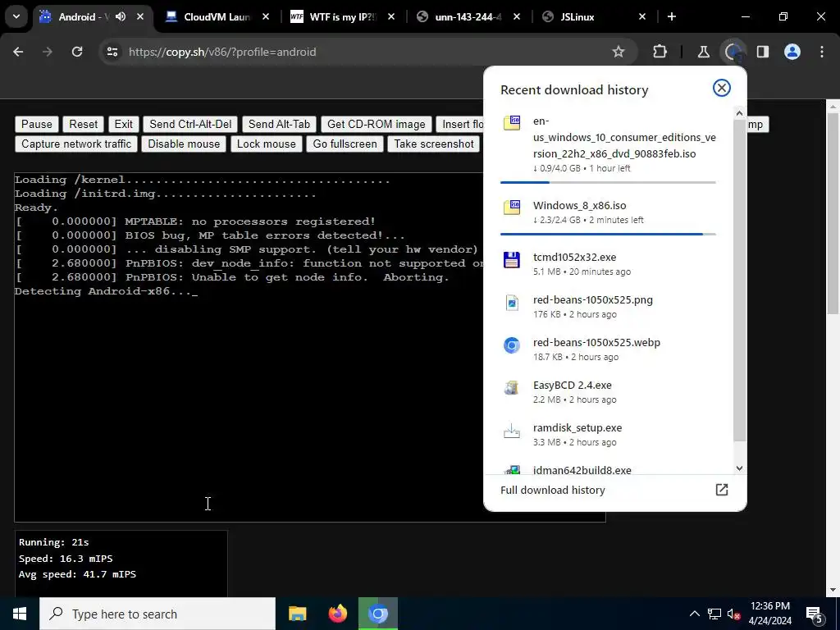Click the Windows 10 ISO download progress bar
Image resolution: width=840 pixels, height=630 pixels.
pyautogui.click(x=608, y=182)
